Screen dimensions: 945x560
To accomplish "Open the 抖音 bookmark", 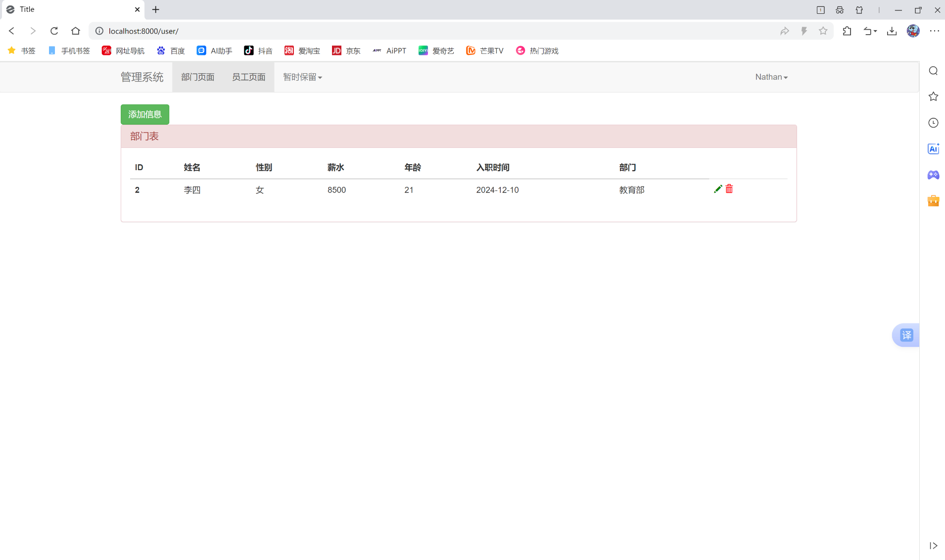I will pos(258,50).
